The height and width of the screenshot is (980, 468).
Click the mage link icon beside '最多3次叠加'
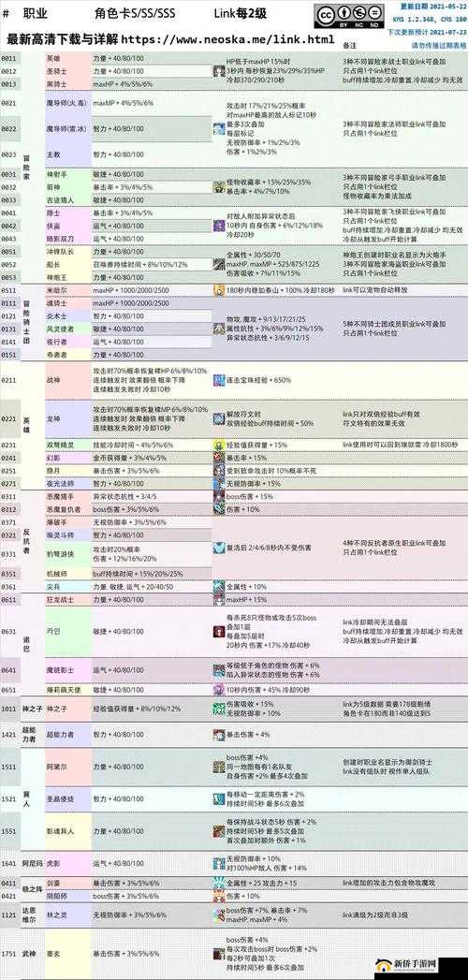[219, 129]
